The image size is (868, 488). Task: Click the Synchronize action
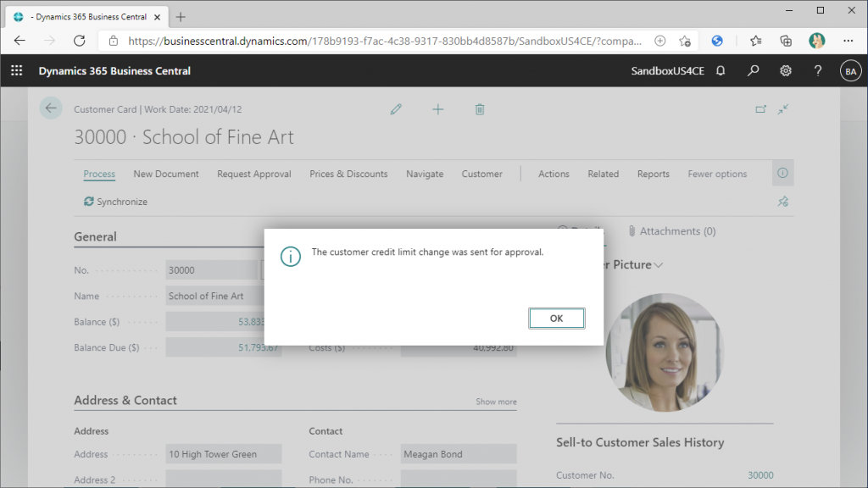(x=115, y=202)
